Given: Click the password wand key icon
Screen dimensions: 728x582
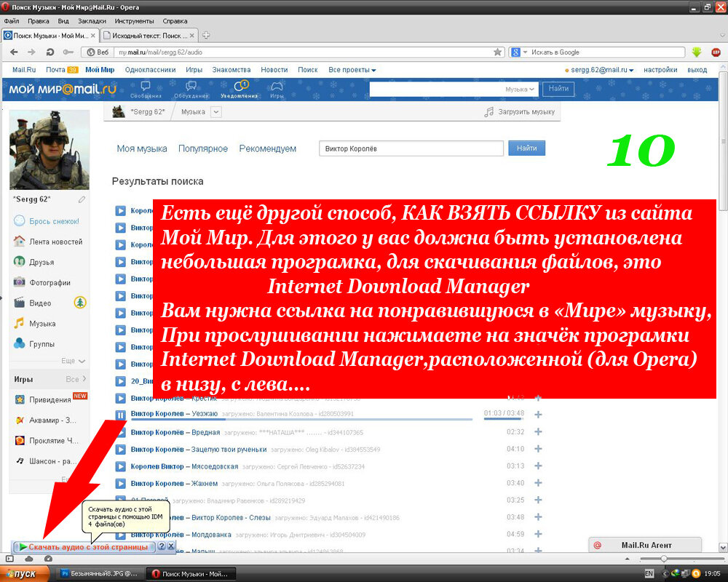Looking at the screenshot, I should (68, 52).
